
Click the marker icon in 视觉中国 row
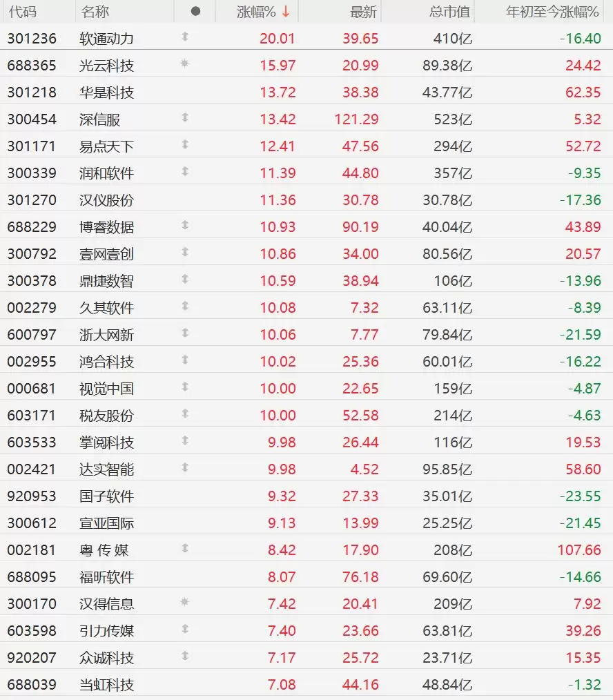(185, 387)
